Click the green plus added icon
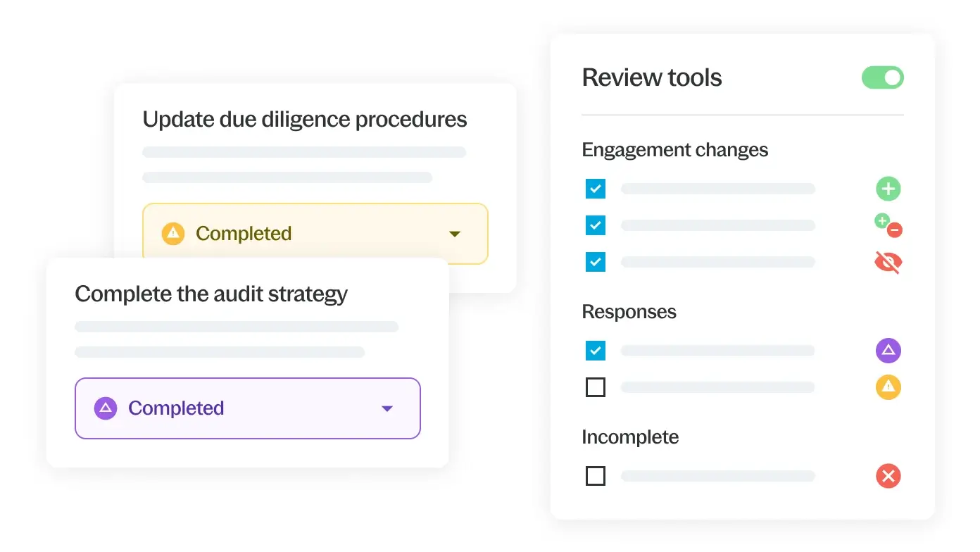The width and height of the screenshot is (980, 552). click(888, 189)
